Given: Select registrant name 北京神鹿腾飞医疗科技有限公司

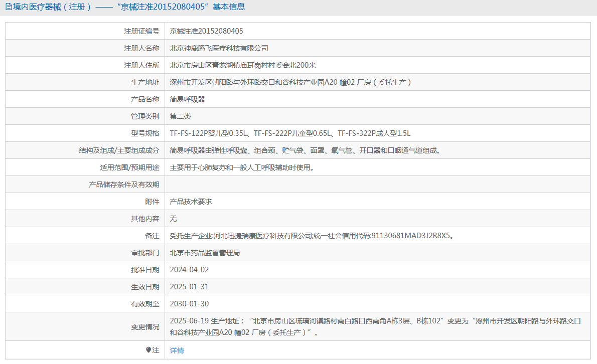Looking at the screenshot, I should click(x=219, y=48).
